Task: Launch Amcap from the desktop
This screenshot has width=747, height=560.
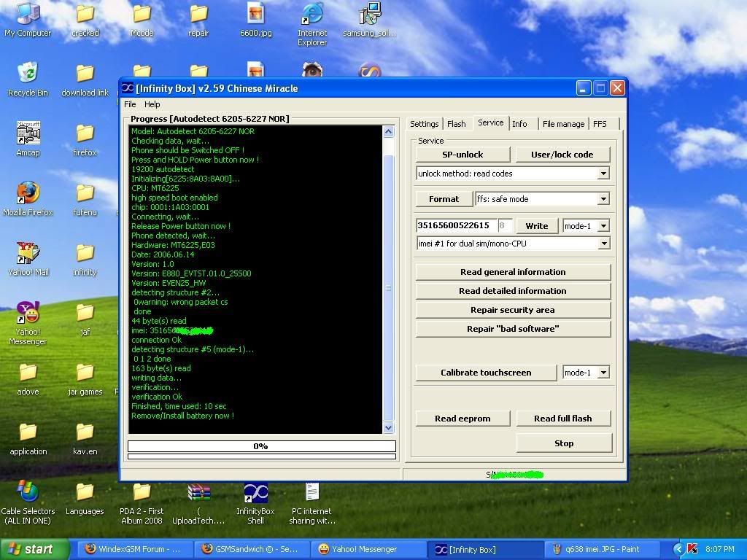Action: coord(28,139)
